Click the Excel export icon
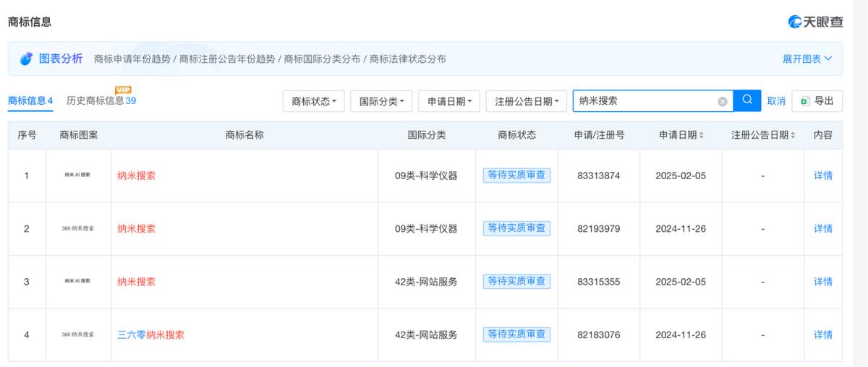The width and height of the screenshot is (868, 367). [x=804, y=101]
